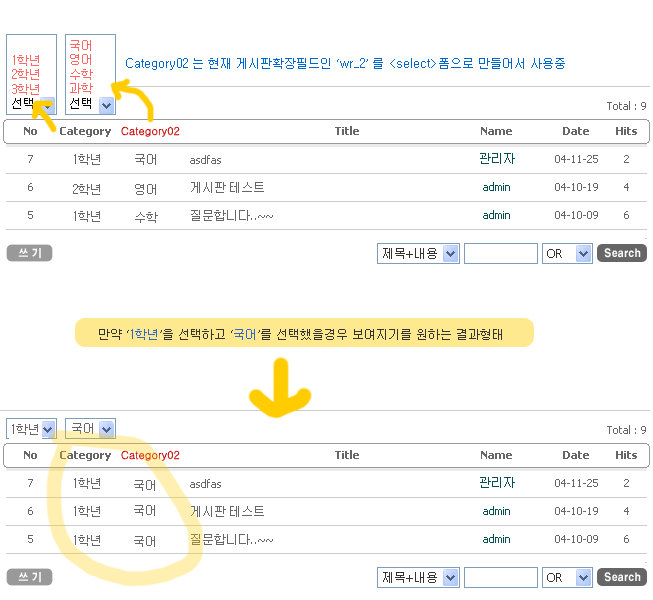Click Category02 header in top table
Viewport: 653px width, 600px height.
coord(150,132)
